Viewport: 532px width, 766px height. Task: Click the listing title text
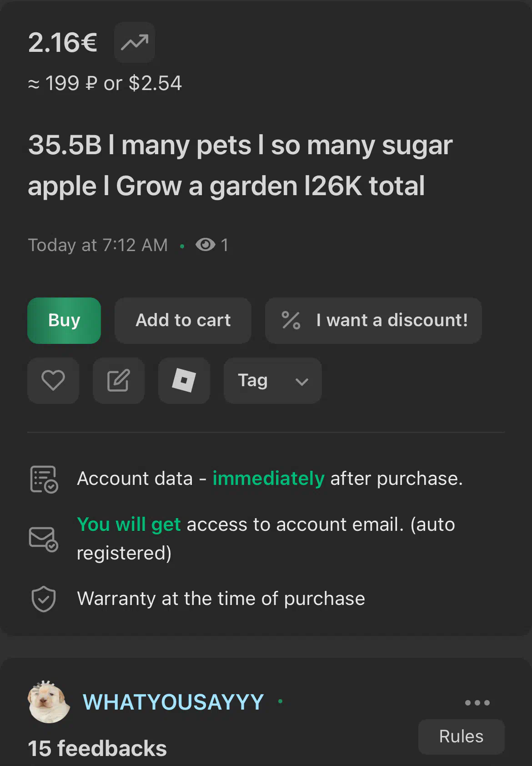pos(240,166)
